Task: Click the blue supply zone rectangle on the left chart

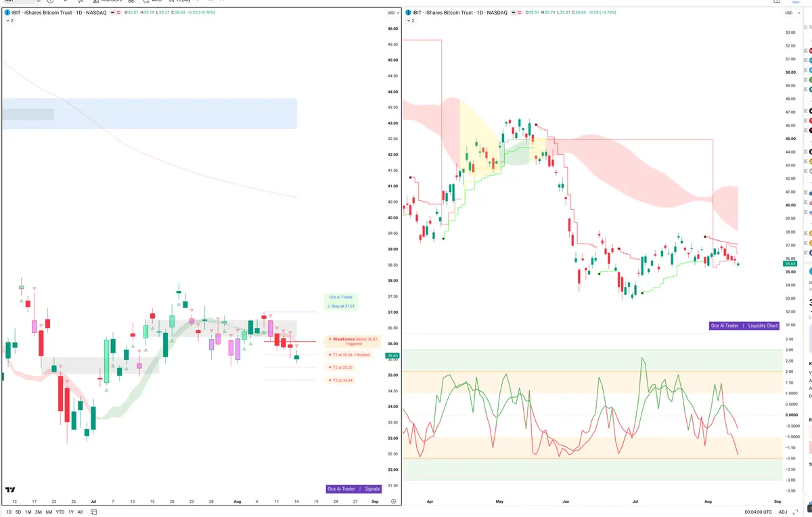Action: pyautogui.click(x=150, y=114)
